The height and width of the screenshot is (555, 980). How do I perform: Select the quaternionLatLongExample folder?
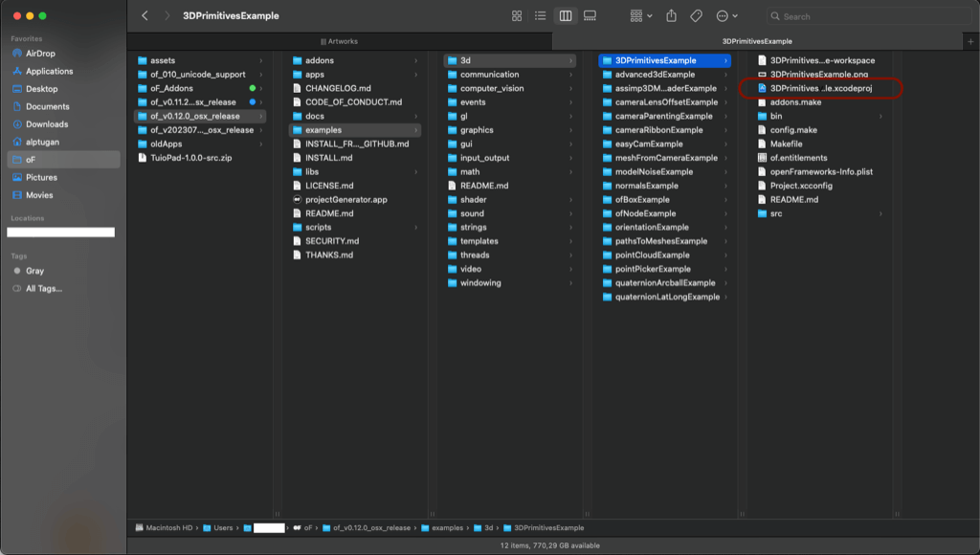point(665,297)
